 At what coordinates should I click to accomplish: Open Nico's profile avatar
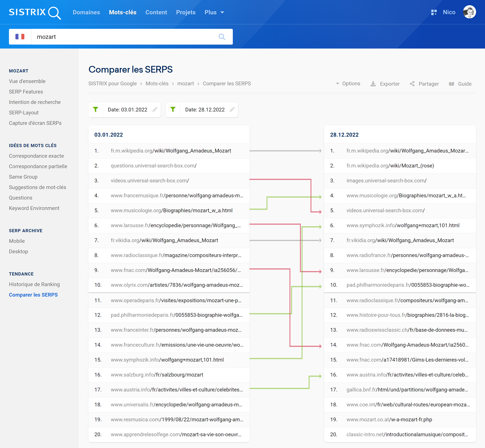coord(469,12)
